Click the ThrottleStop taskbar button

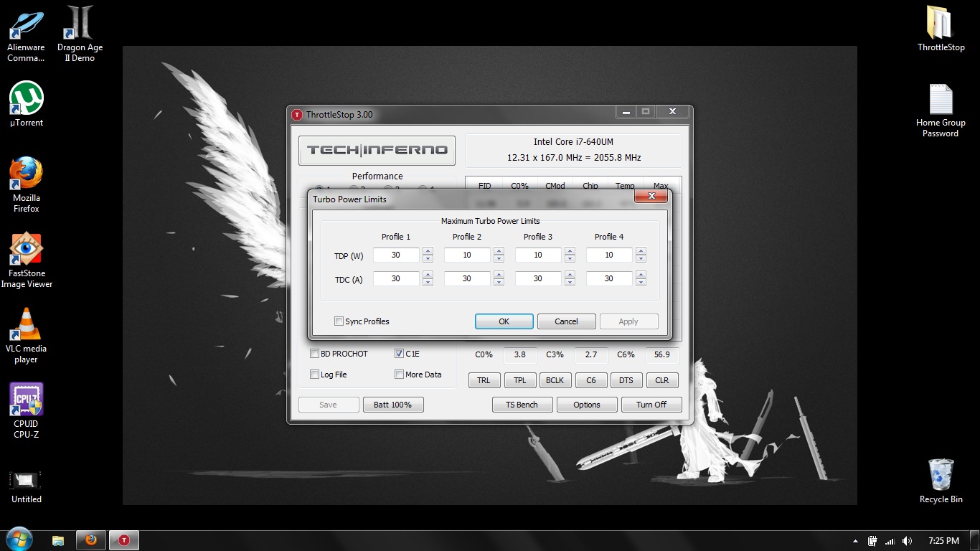point(123,540)
